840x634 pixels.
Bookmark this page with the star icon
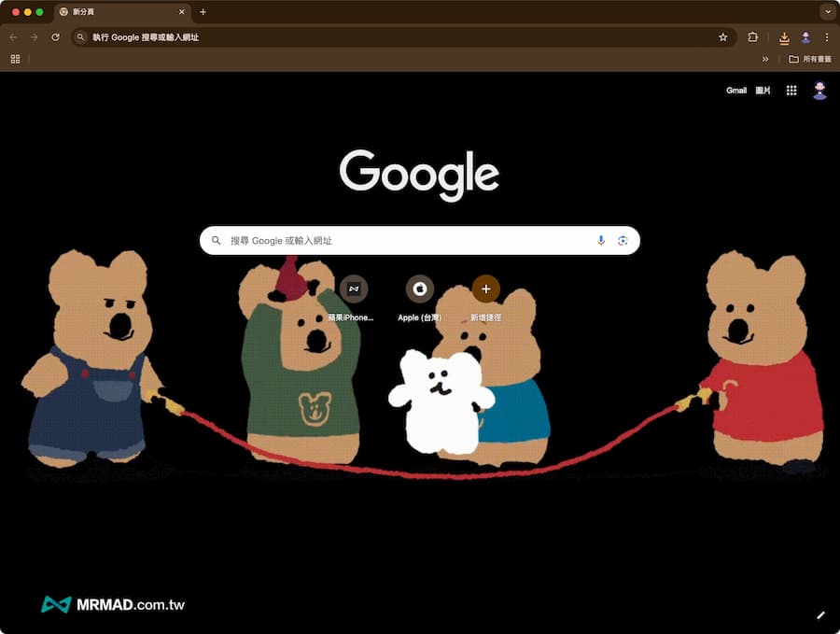pos(722,37)
